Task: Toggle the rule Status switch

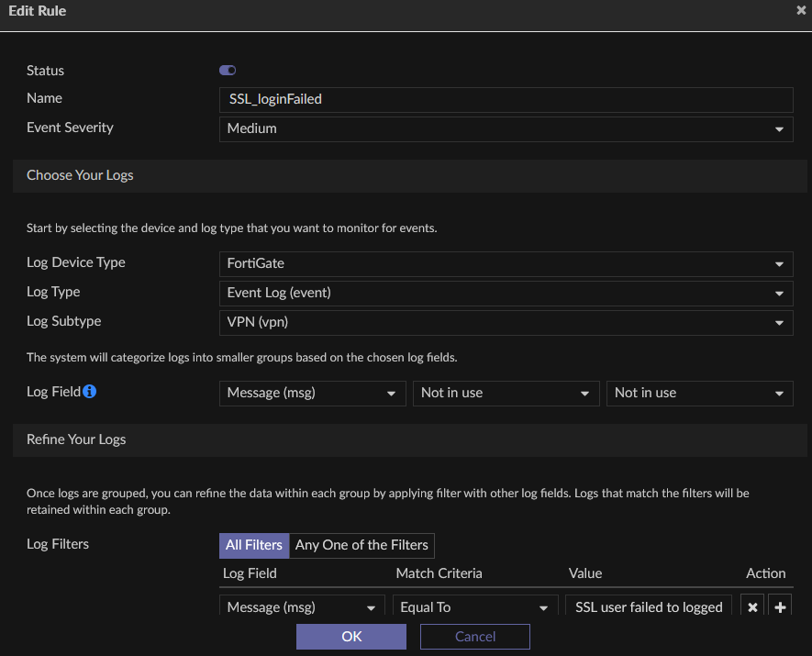Action: tap(228, 71)
